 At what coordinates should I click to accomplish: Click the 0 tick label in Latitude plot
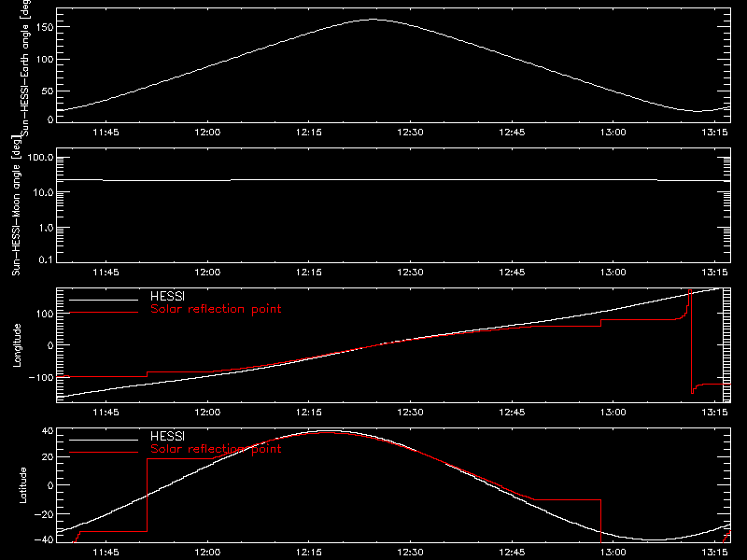click(x=51, y=485)
